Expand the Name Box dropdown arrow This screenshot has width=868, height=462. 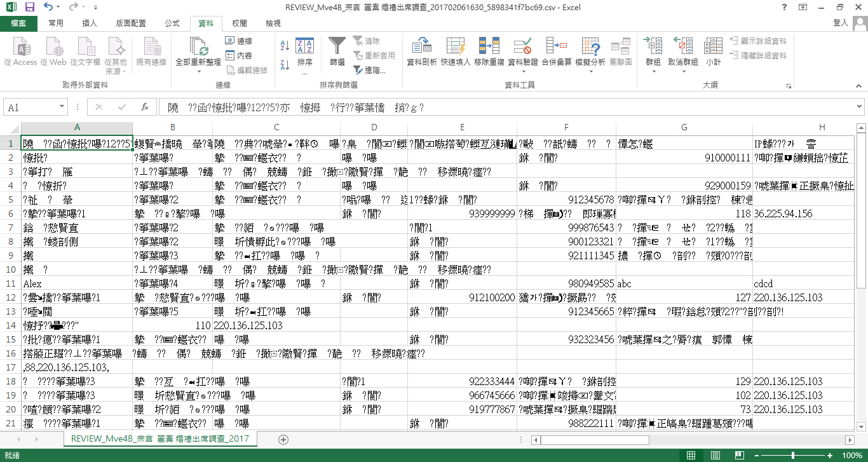click(x=62, y=107)
